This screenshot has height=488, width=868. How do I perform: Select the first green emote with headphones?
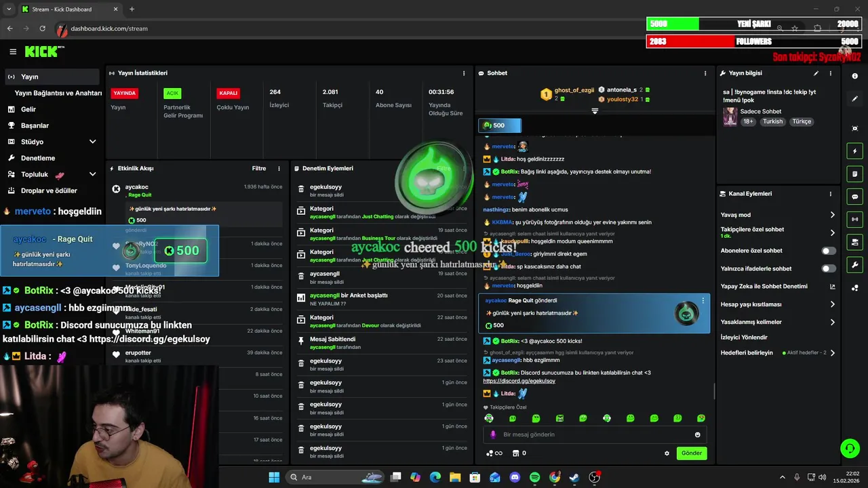coord(489,418)
